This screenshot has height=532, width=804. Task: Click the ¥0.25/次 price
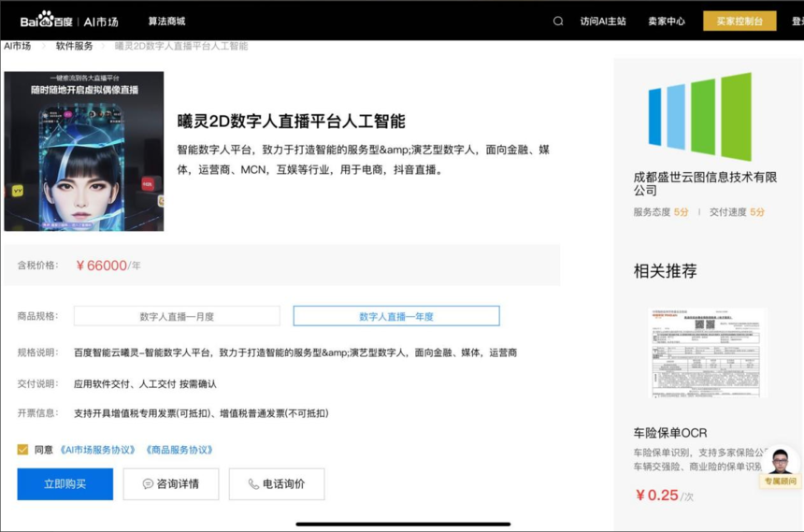[x=664, y=496]
